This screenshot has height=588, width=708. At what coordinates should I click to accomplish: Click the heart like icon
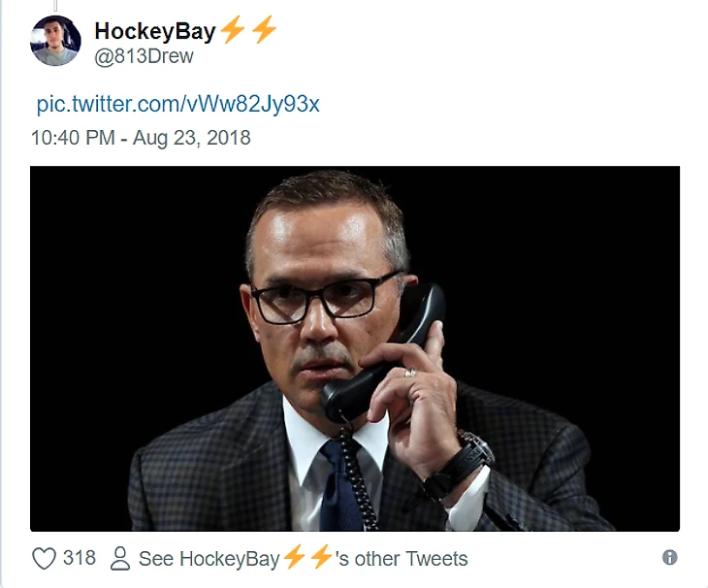coord(44,558)
